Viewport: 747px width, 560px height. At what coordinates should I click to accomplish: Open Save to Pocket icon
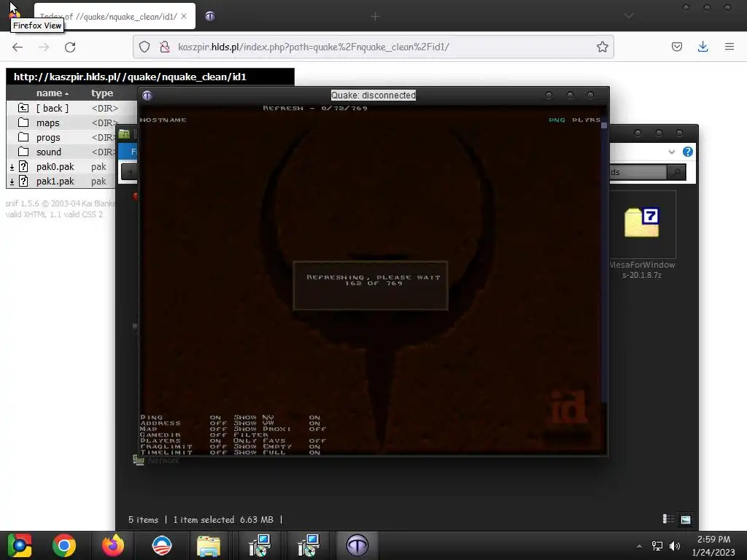click(677, 47)
